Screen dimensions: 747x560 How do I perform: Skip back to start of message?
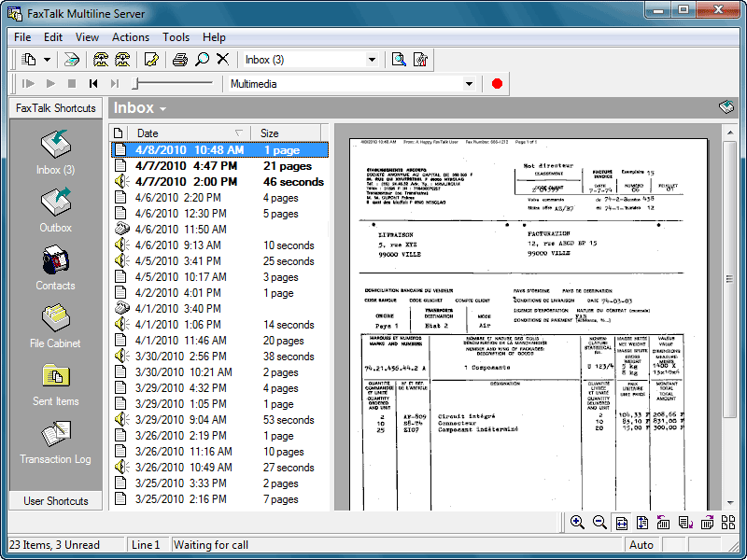tap(93, 84)
